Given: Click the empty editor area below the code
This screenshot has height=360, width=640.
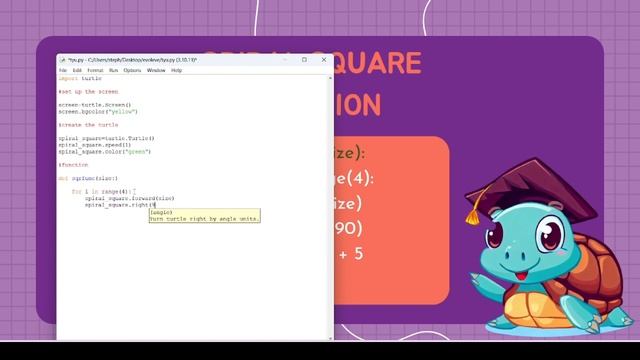Looking at the screenshot, I should pos(192,282).
